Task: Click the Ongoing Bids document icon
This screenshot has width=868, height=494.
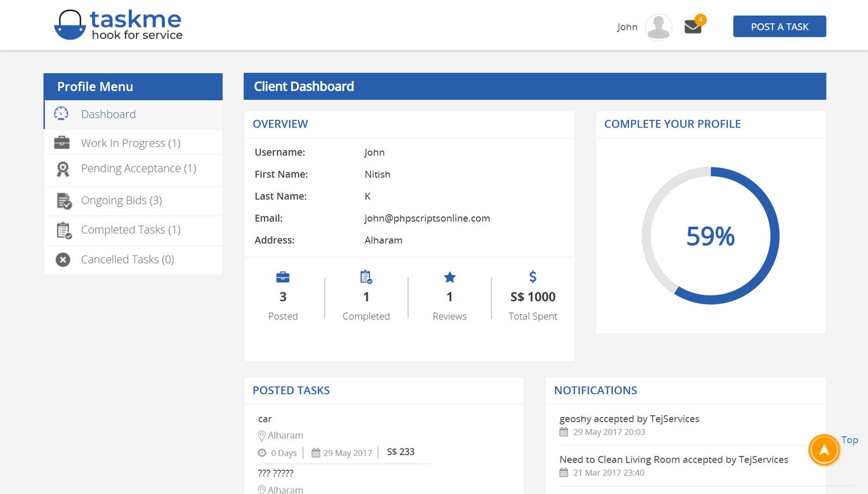Action: (x=64, y=201)
